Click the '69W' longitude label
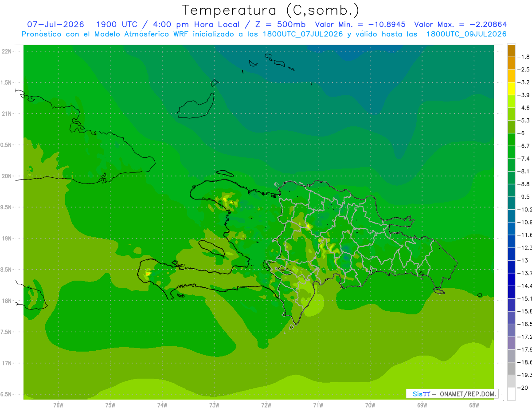The width and height of the screenshot is (532, 411). 422,405
